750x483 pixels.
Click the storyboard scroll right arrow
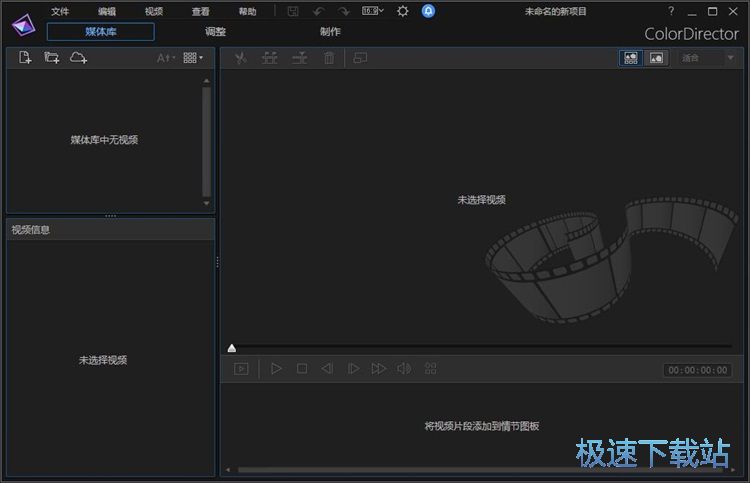tap(733, 470)
